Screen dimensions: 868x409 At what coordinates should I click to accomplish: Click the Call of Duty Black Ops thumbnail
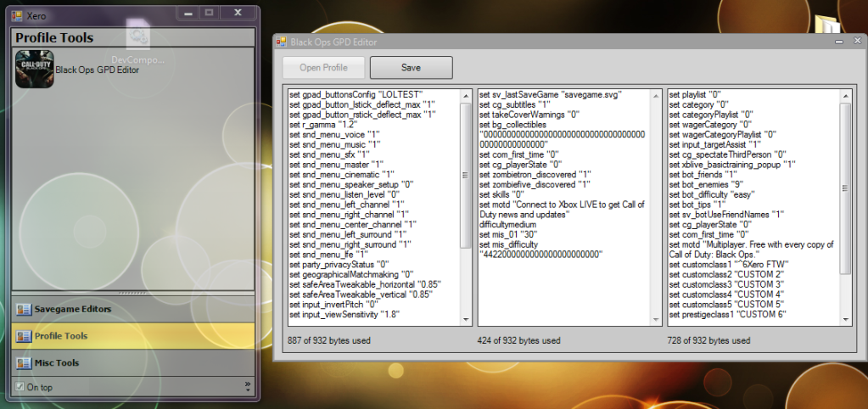point(34,70)
